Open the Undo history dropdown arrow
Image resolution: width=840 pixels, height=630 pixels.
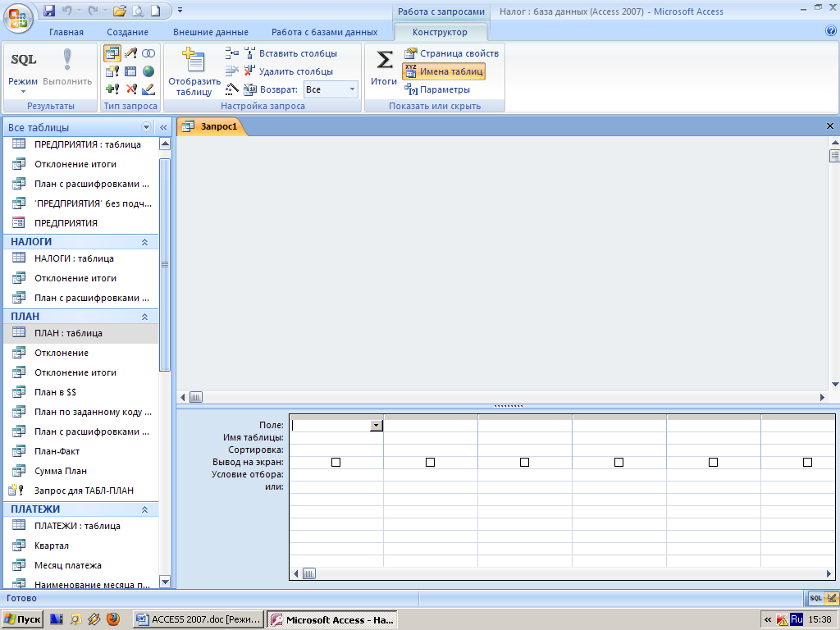(x=80, y=10)
